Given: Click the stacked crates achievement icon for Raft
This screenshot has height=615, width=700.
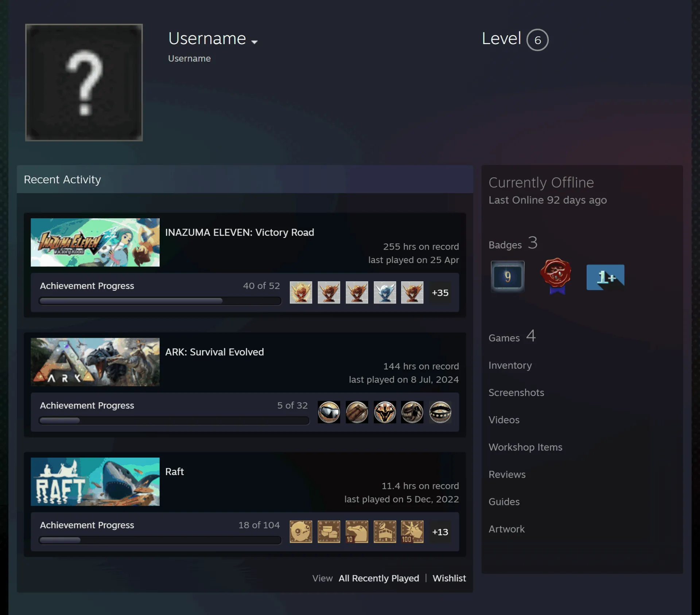Looking at the screenshot, I should tap(329, 532).
